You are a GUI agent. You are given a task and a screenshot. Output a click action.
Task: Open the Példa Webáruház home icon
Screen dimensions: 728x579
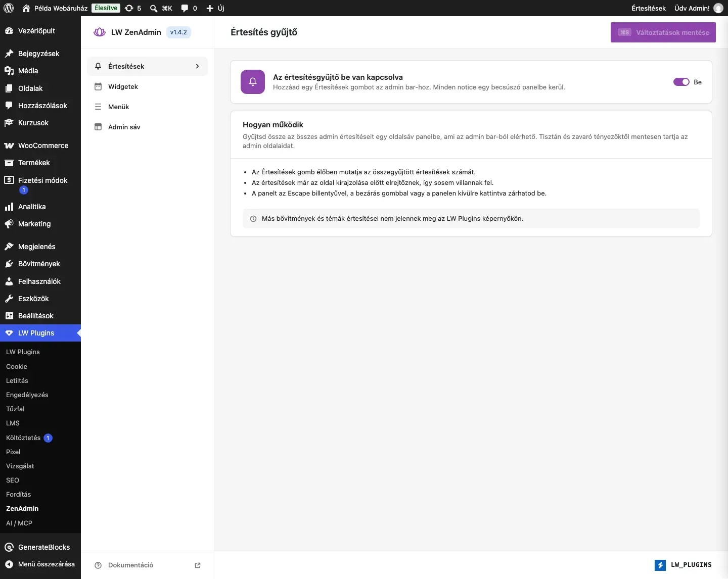coord(26,8)
